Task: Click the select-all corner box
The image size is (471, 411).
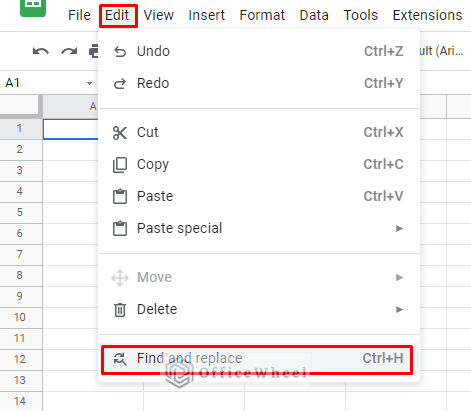Action: pyautogui.click(x=20, y=106)
